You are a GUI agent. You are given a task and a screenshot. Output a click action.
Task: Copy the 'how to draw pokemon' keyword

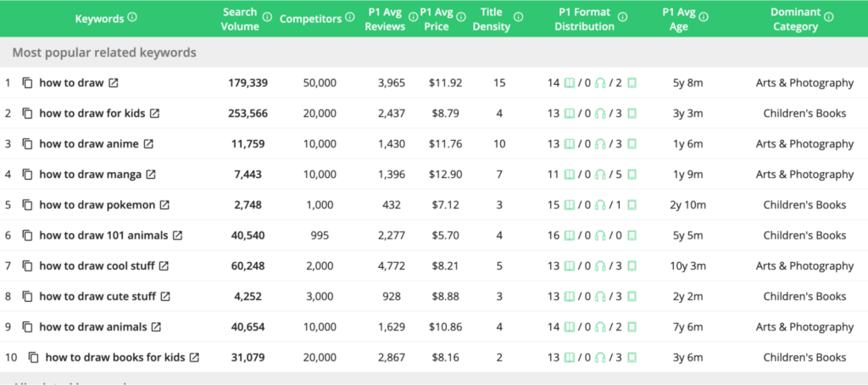[x=27, y=205]
